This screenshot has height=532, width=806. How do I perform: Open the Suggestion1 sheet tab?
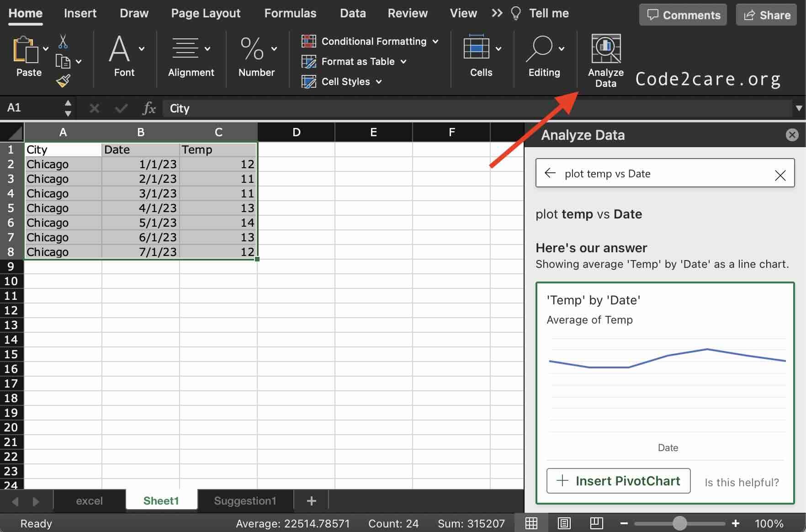pyautogui.click(x=245, y=500)
